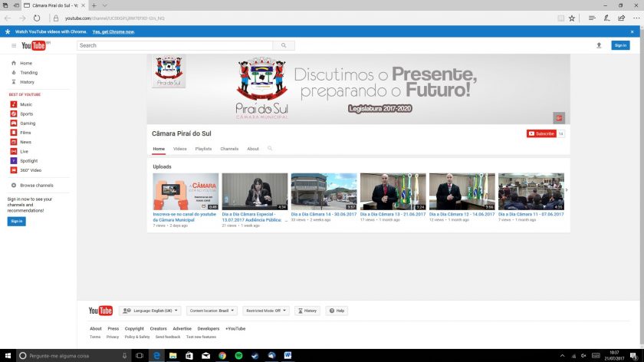Open the Live channel icon

pos(14,152)
